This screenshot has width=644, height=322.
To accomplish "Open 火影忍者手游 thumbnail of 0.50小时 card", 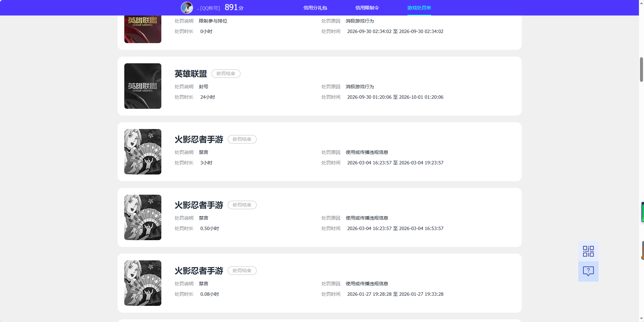I will click(143, 217).
